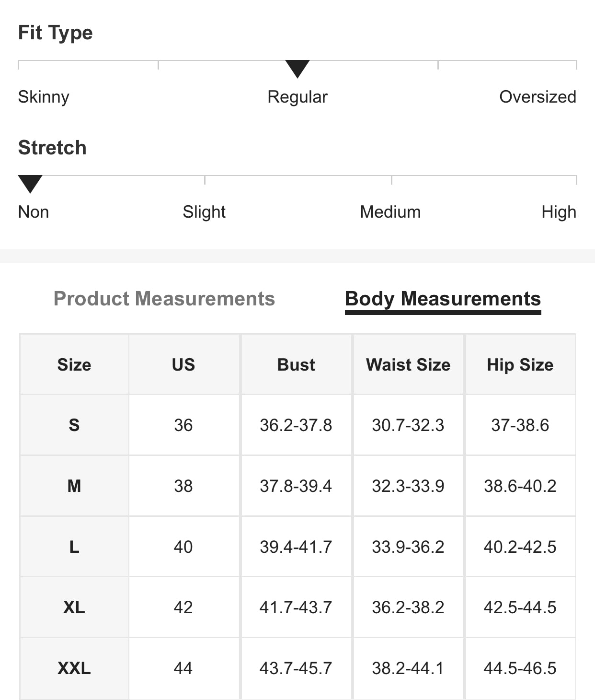Click the Regular fit label
Screen dimensions: 595x700
click(x=297, y=97)
